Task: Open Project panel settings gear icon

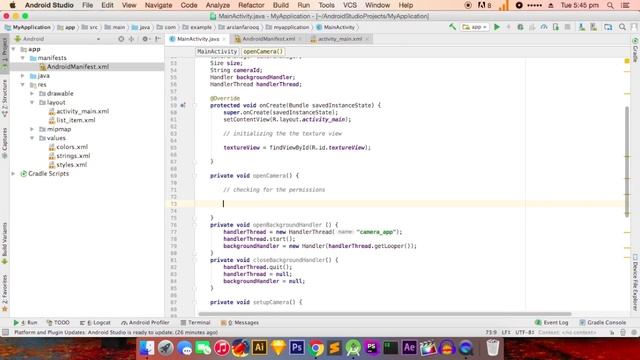Action: 145,39
